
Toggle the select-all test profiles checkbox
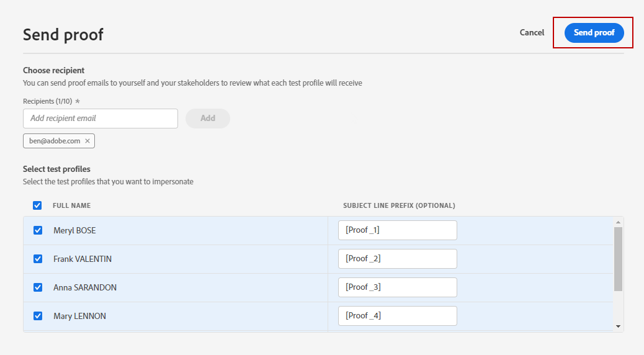[x=37, y=205]
